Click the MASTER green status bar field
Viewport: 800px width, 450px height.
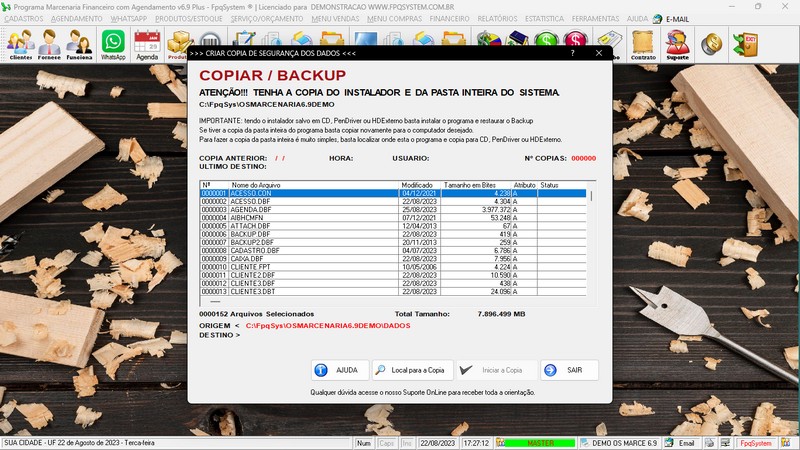pyautogui.click(x=540, y=443)
